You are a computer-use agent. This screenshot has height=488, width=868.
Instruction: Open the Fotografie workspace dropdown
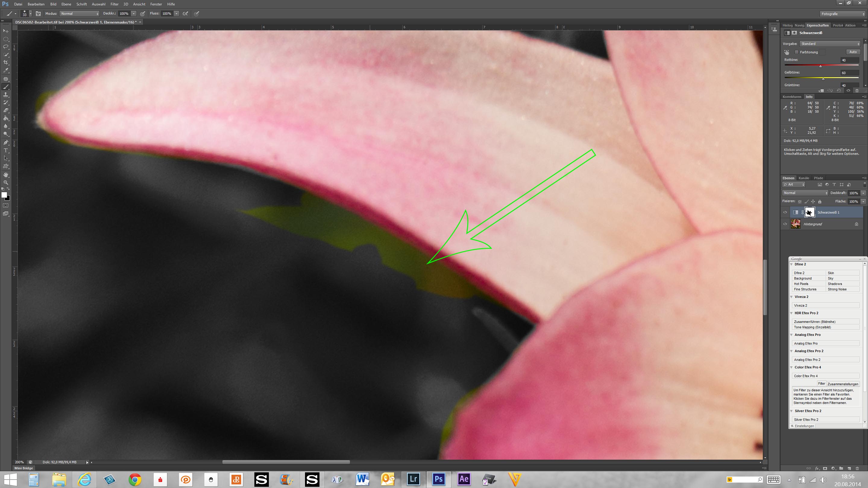pyautogui.click(x=842, y=14)
